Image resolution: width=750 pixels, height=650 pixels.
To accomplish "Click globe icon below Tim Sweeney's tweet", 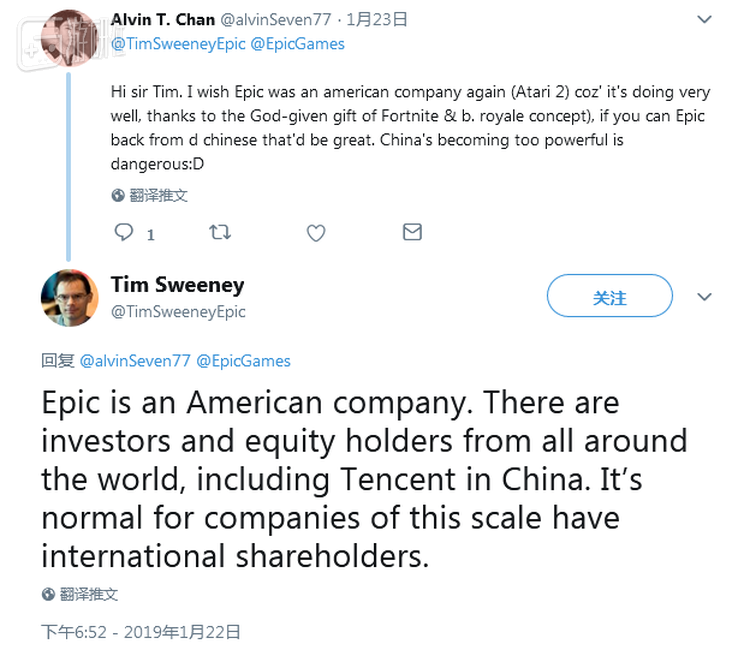I will click(48, 594).
